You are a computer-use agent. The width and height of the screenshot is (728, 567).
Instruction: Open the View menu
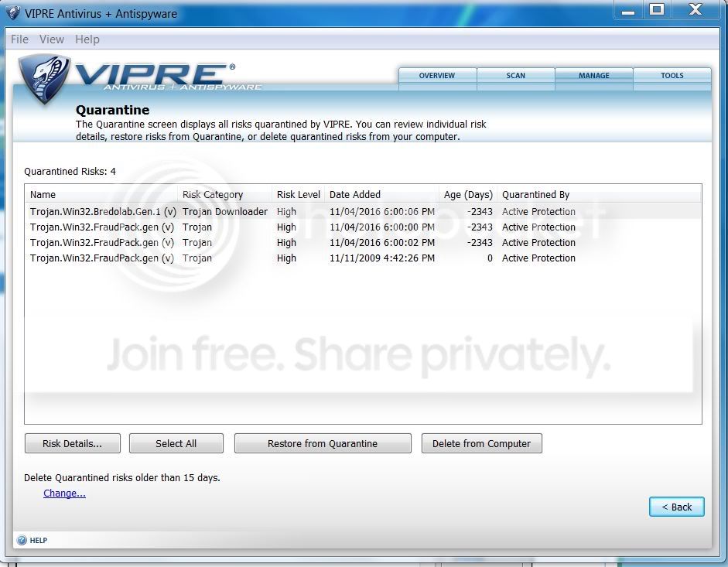52,39
